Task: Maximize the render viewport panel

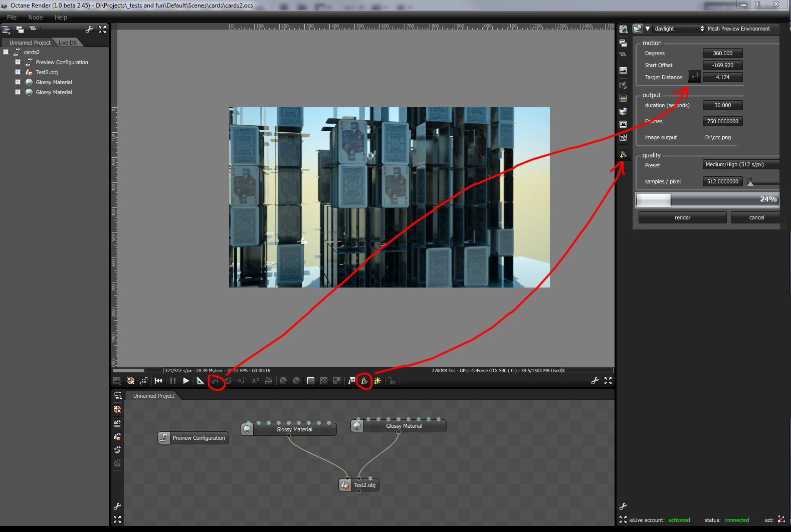Action: 608,381
